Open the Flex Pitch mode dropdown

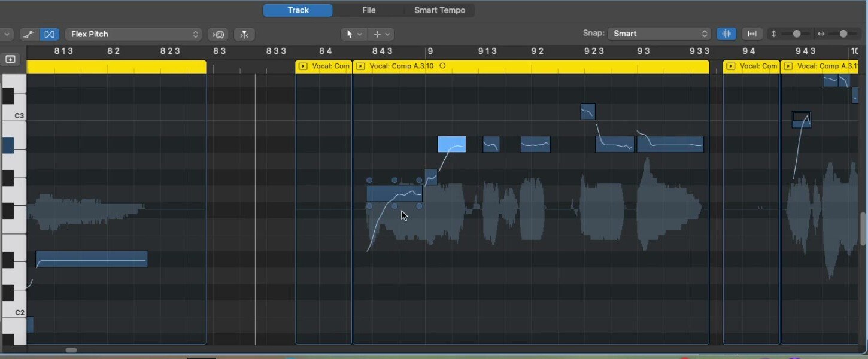pyautogui.click(x=133, y=34)
